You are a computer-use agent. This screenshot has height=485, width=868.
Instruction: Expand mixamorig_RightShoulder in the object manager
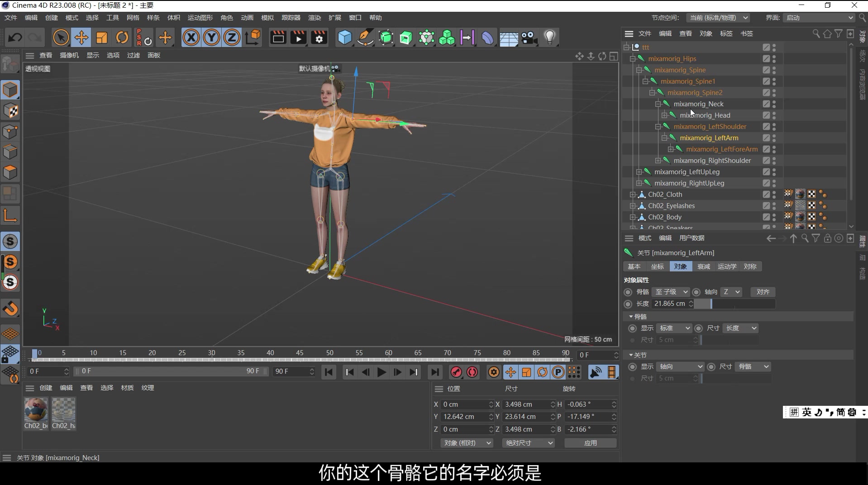point(658,160)
